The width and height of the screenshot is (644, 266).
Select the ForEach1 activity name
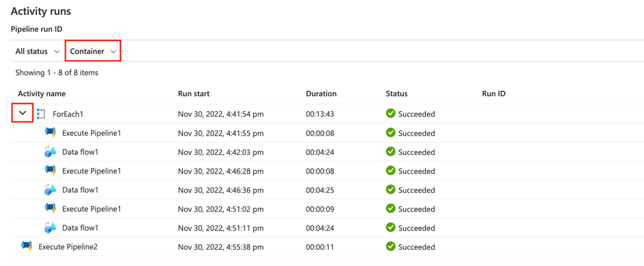(x=68, y=114)
